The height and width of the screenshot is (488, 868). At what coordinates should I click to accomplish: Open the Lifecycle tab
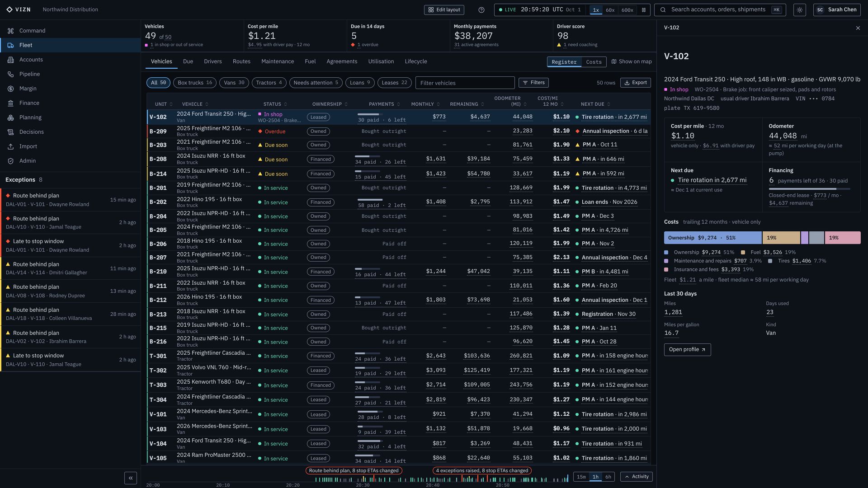[x=415, y=61]
